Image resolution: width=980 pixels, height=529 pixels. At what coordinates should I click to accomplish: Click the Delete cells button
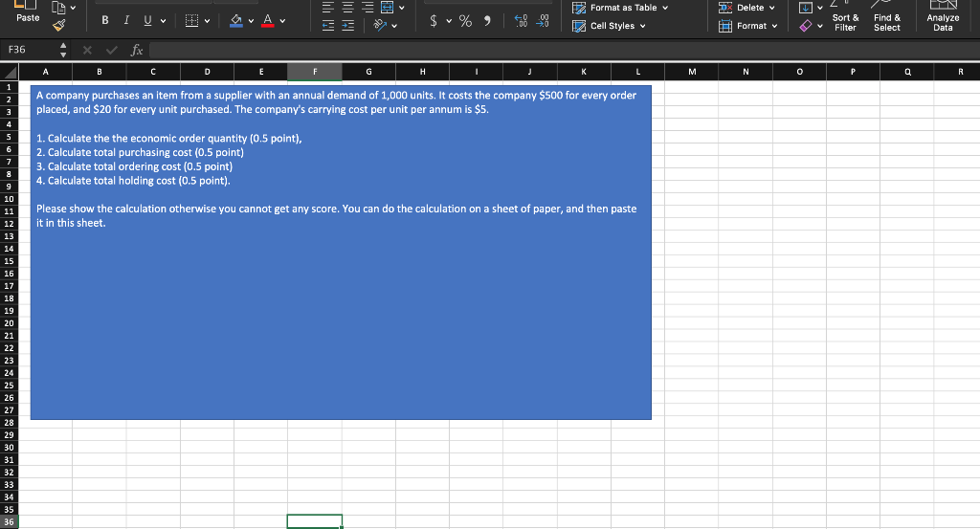[746, 8]
